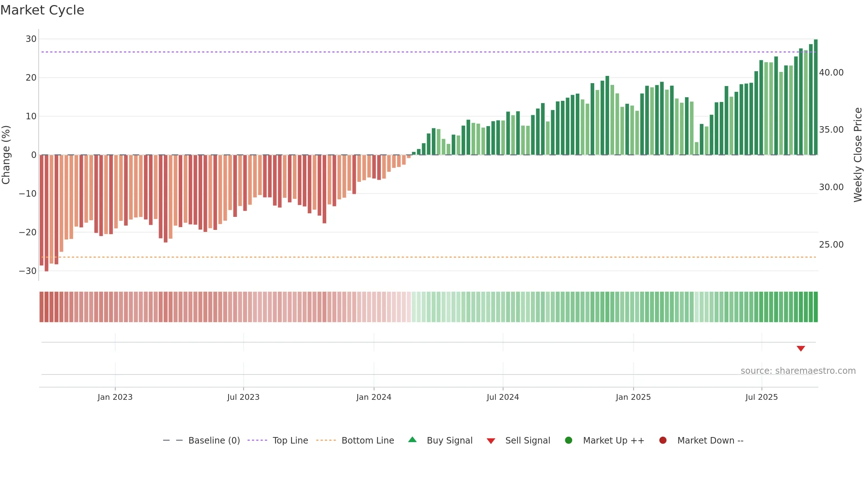Screen dimensions: 868x488
Task: Click the Jul 2025 x-axis label
Action: [762, 397]
